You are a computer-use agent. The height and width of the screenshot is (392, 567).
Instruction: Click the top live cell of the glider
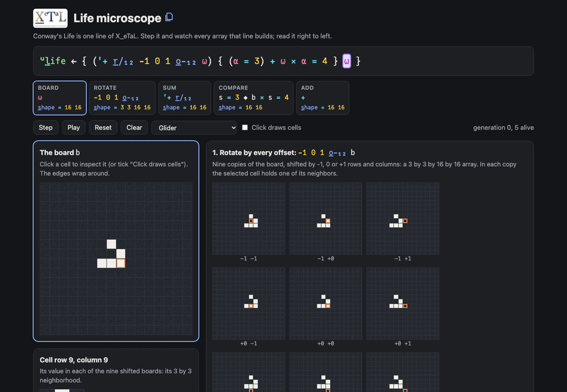tap(112, 244)
